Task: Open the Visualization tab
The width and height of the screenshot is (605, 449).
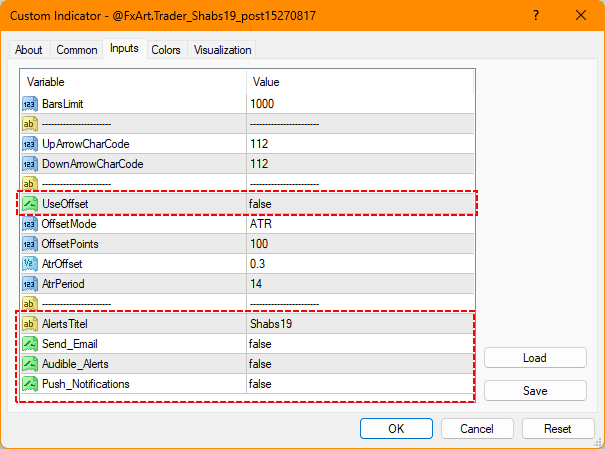Action: (222, 50)
